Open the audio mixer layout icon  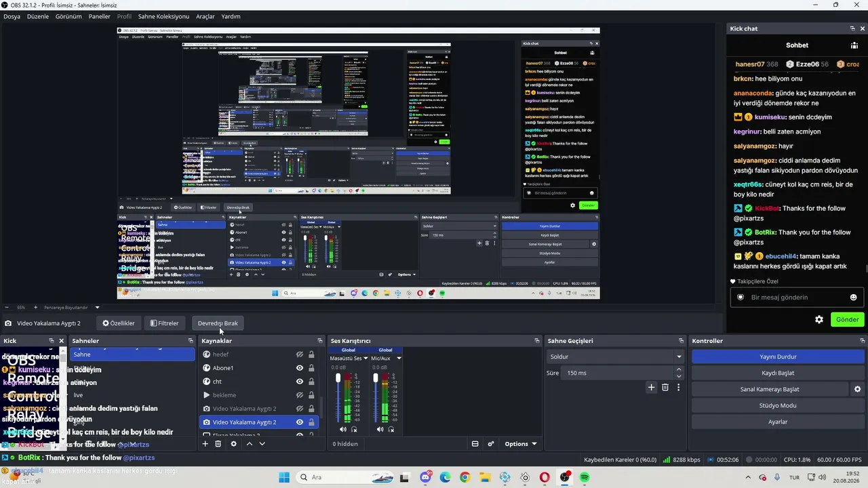point(475,444)
